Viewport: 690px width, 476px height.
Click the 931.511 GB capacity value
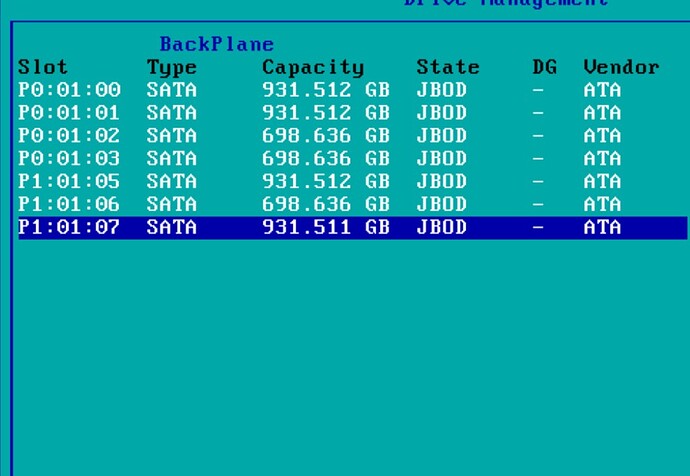326,227
